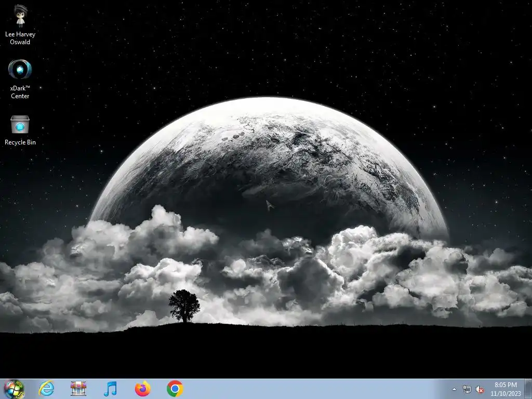
Task: Open the Windows Start orb
Action: tap(14, 389)
